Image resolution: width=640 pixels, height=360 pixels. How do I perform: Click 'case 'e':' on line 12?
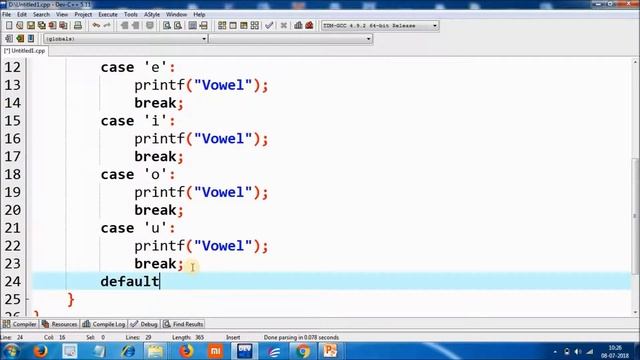tap(138, 67)
